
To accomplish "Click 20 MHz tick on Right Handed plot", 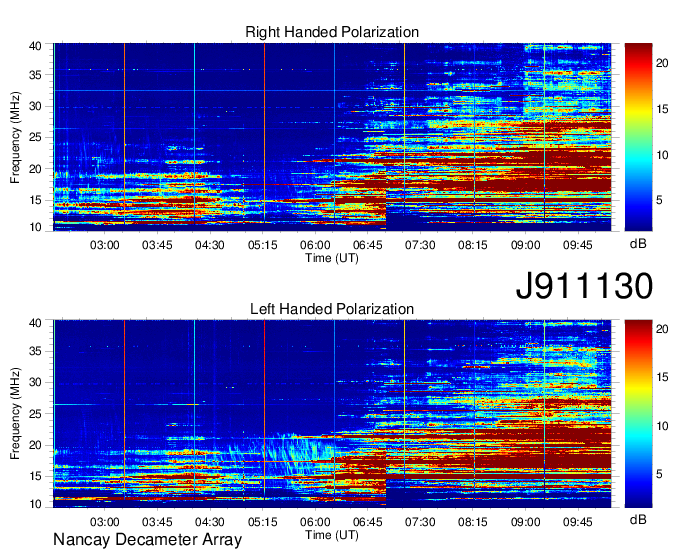I will tap(35, 169).
